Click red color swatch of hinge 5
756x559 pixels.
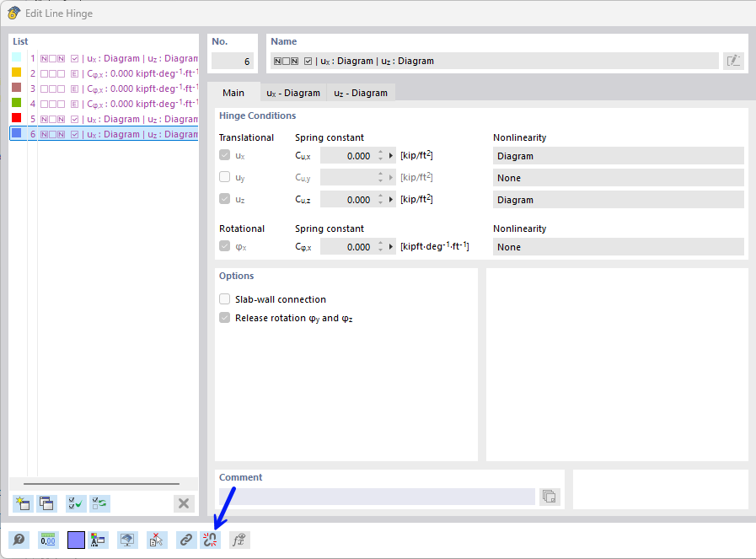click(16, 118)
